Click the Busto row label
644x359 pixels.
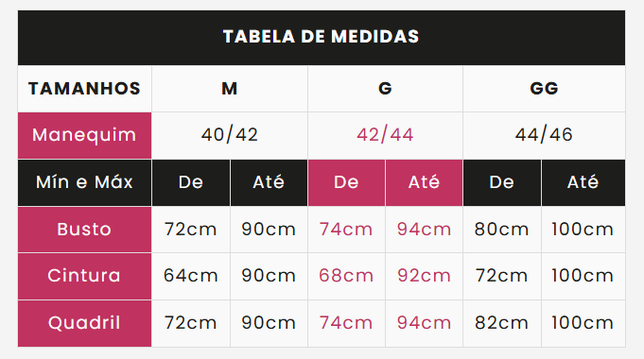[84, 230]
